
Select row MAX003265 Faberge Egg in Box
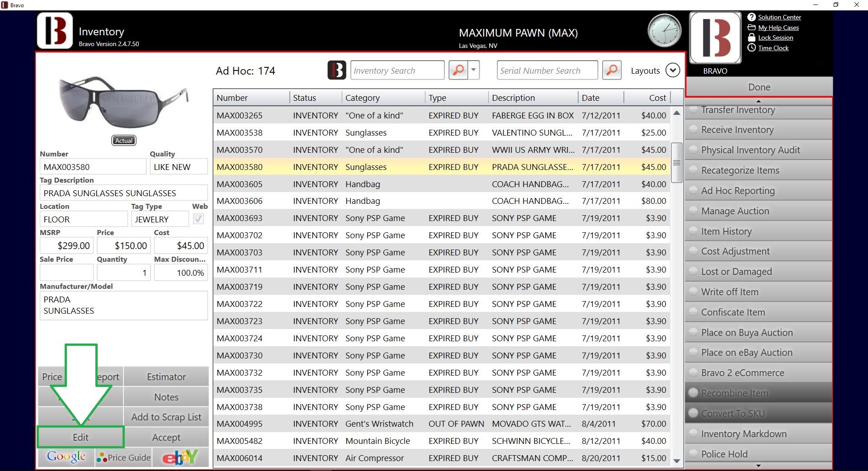442,115
